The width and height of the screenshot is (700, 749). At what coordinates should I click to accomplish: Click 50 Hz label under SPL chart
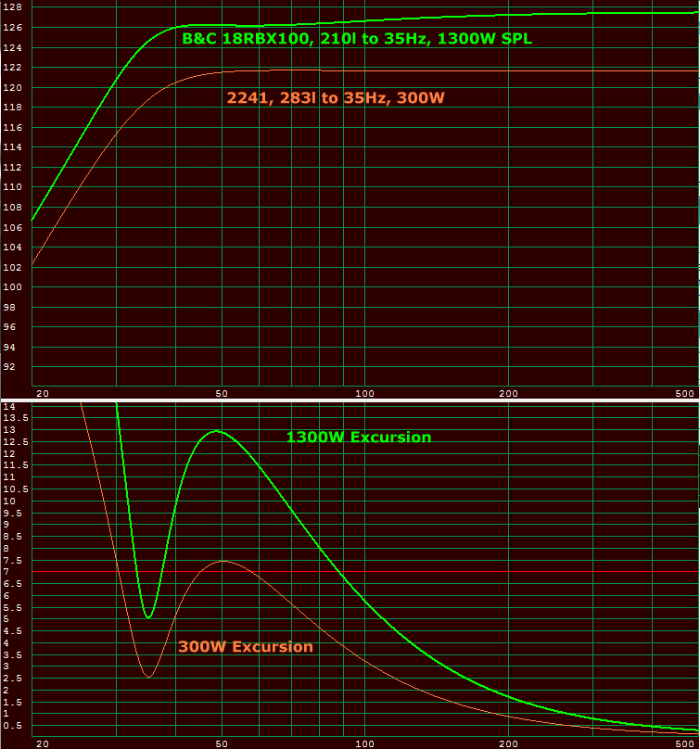[222, 394]
